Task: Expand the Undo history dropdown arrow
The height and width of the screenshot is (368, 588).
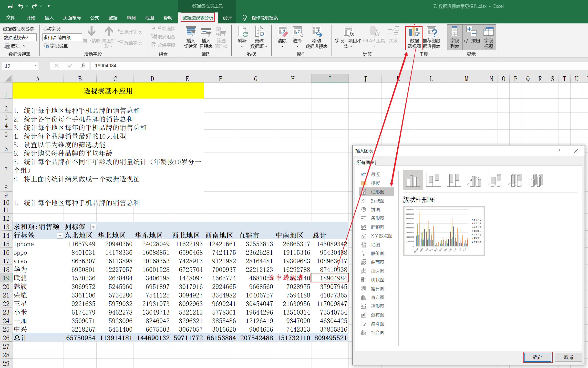Action: point(27,6)
